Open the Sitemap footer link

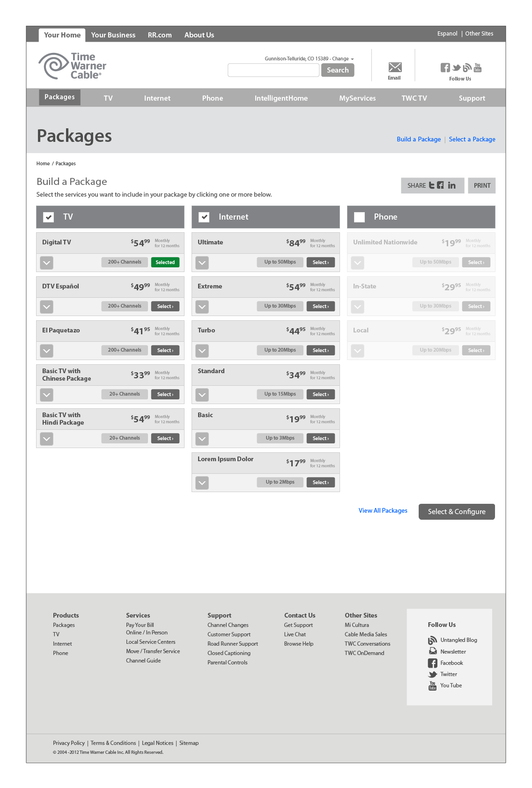[x=189, y=743]
